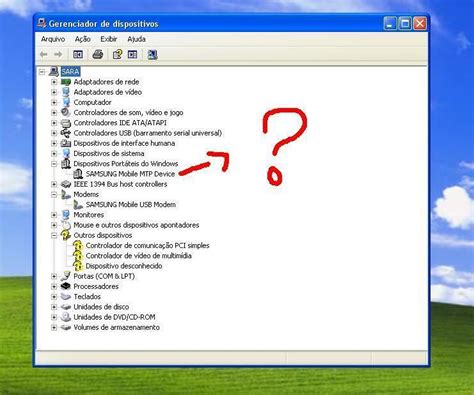Select SAMSUNG Mobile USB Modem label
The width and height of the screenshot is (474, 395).
[x=131, y=205]
